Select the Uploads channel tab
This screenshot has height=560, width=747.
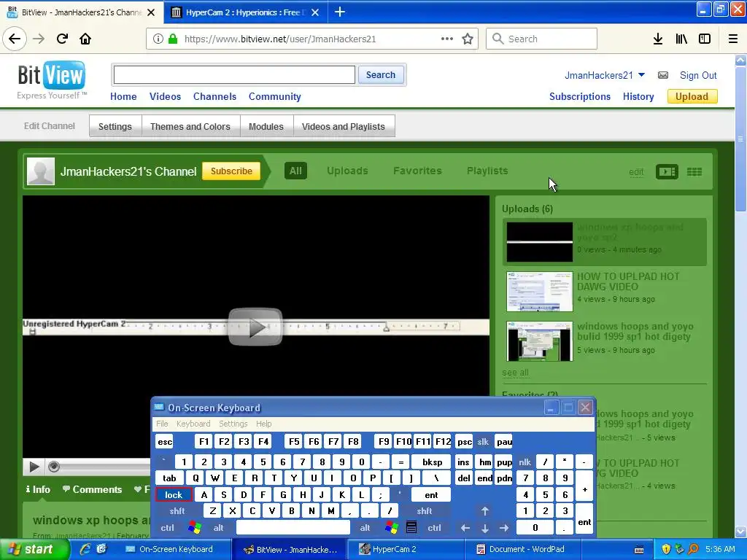click(x=347, y=171)
